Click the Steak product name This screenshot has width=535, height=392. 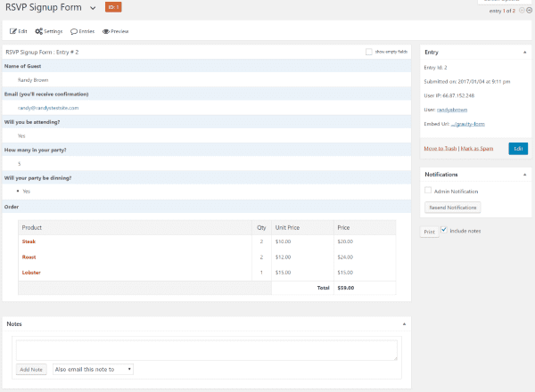[29, 241]
